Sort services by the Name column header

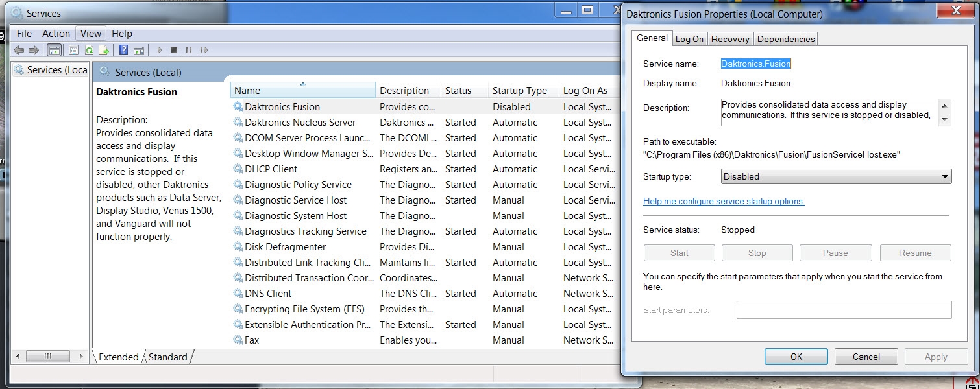302,91
